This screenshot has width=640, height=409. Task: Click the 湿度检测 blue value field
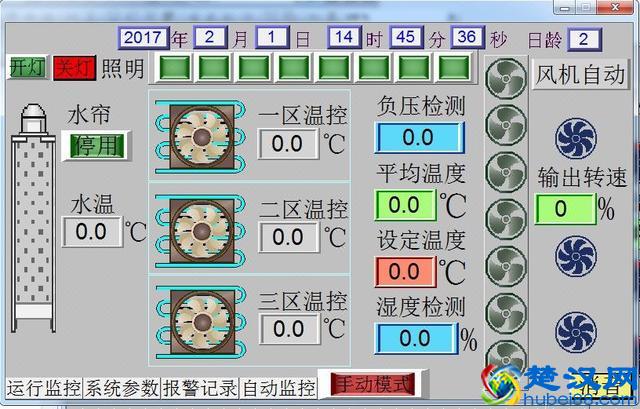coord(416,338)
